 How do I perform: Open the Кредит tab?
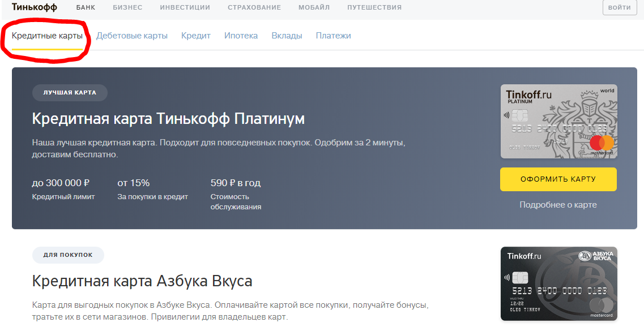(x=196, y=36)
